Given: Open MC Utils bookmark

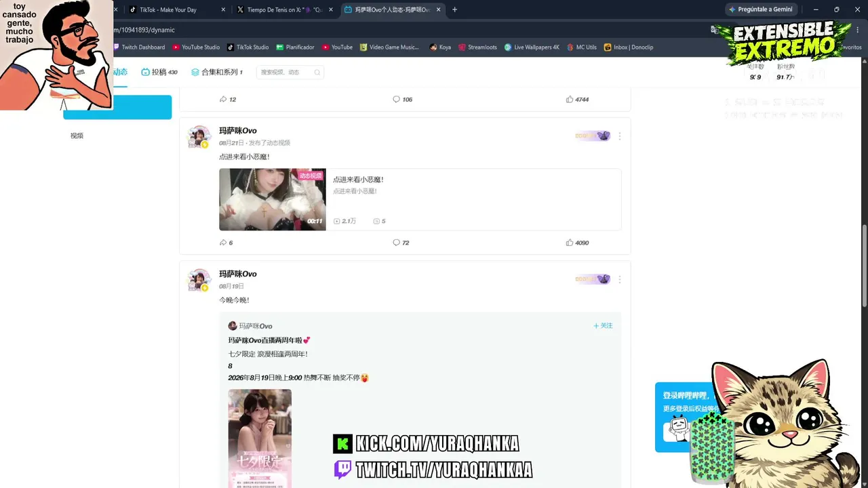Looking at the screenshot, I should (582, 47).
